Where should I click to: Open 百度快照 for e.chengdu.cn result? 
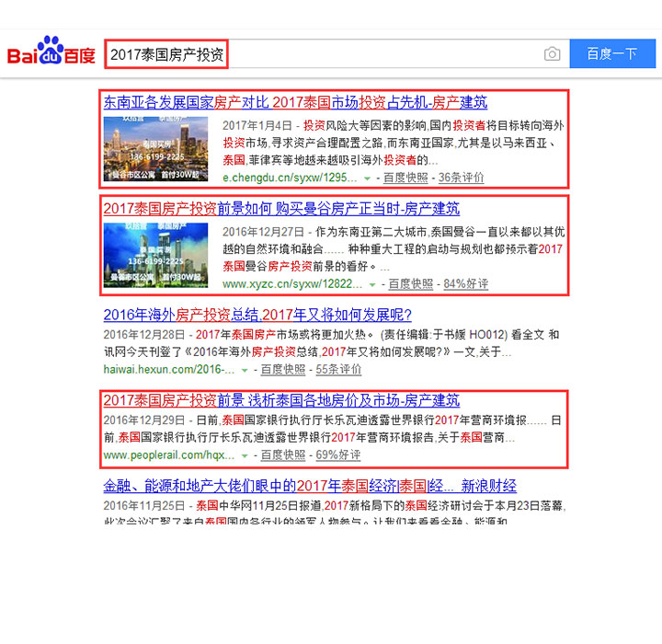click(x=405, y=178)
